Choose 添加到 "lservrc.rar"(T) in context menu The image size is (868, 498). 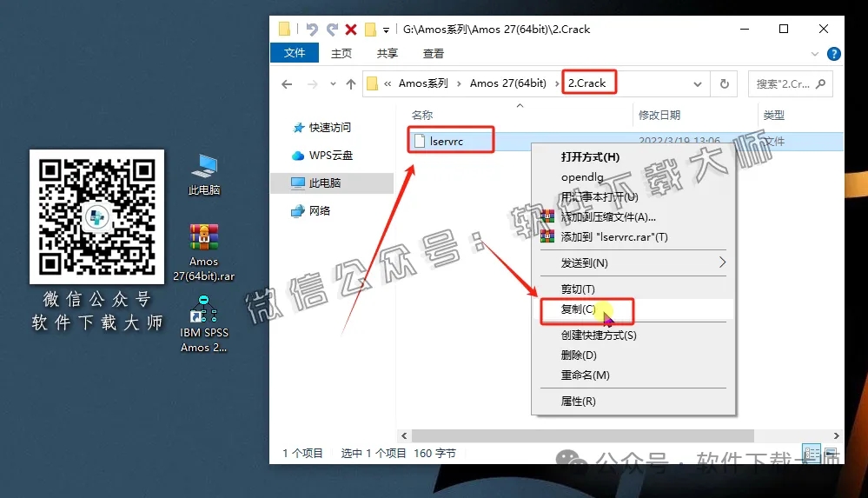click(614, 236)
